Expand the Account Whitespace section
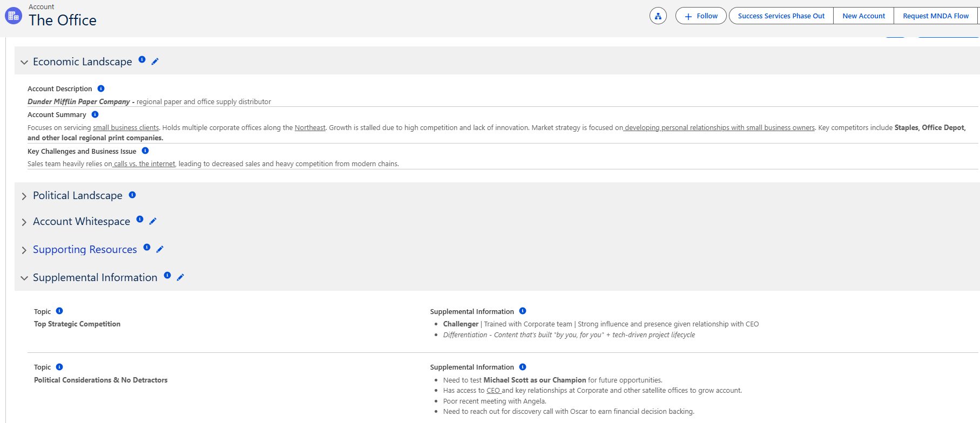980x423 pixels. (24, 222)
